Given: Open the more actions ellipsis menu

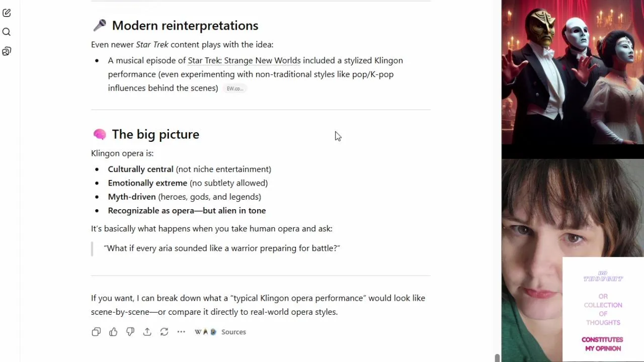Looking at the screenshot, I should click(181, 332).
